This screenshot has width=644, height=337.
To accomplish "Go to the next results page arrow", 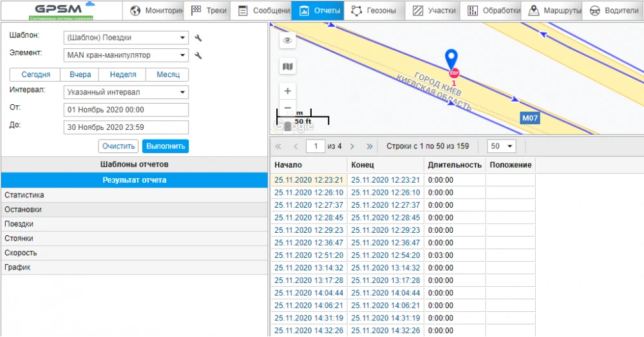I will point(352,147).
